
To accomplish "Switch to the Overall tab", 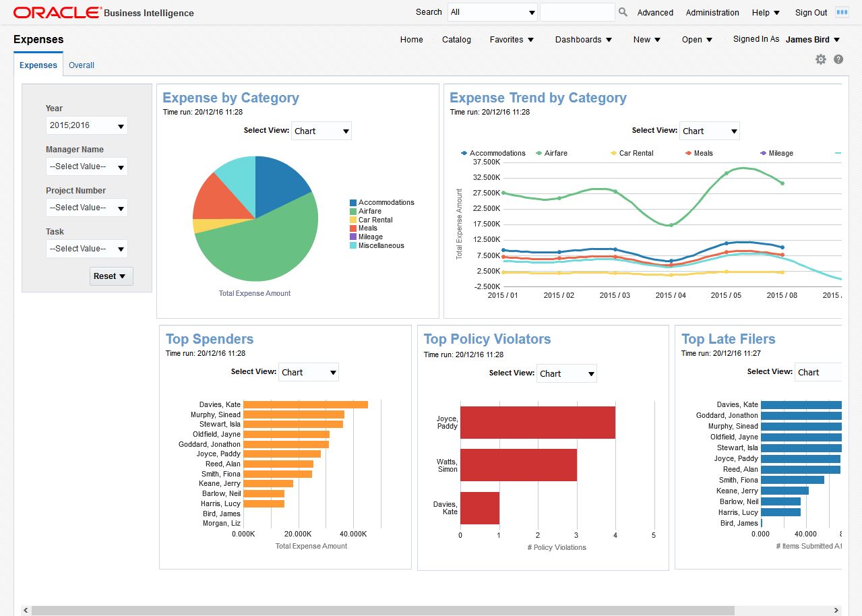I will tap(81, 65).
